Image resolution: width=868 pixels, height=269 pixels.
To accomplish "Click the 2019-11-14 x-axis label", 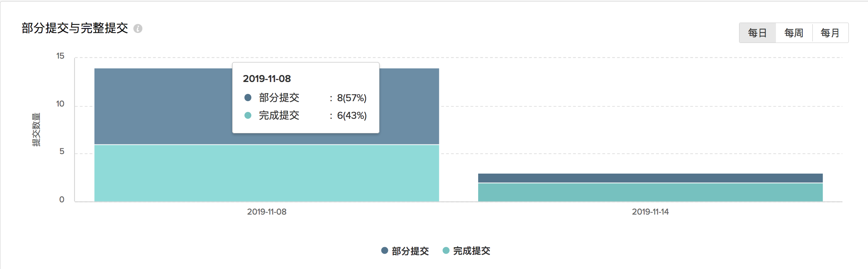I will [x=650, y=212].
